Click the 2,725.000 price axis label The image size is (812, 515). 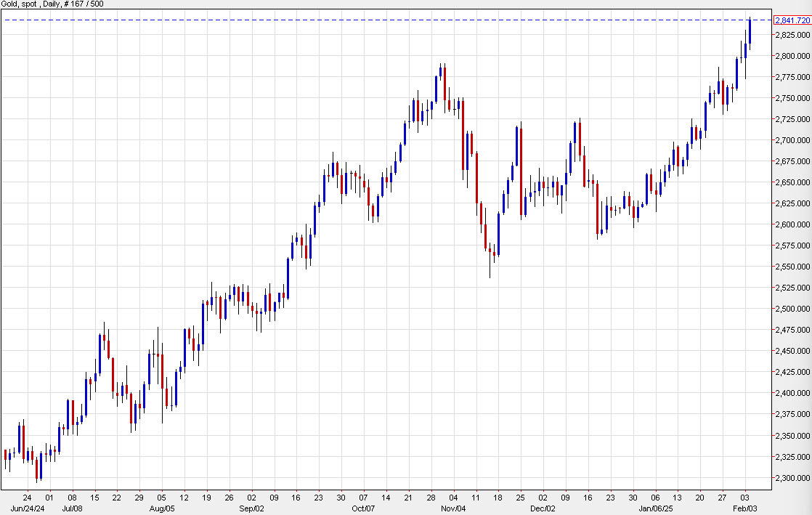[x=792, y=119]
